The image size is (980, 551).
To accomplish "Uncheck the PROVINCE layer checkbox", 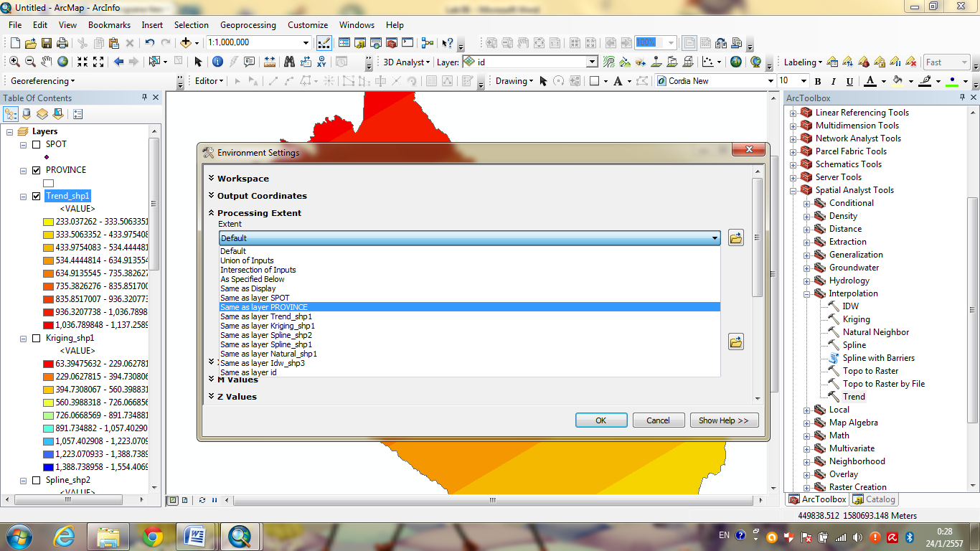I will 36,170.
